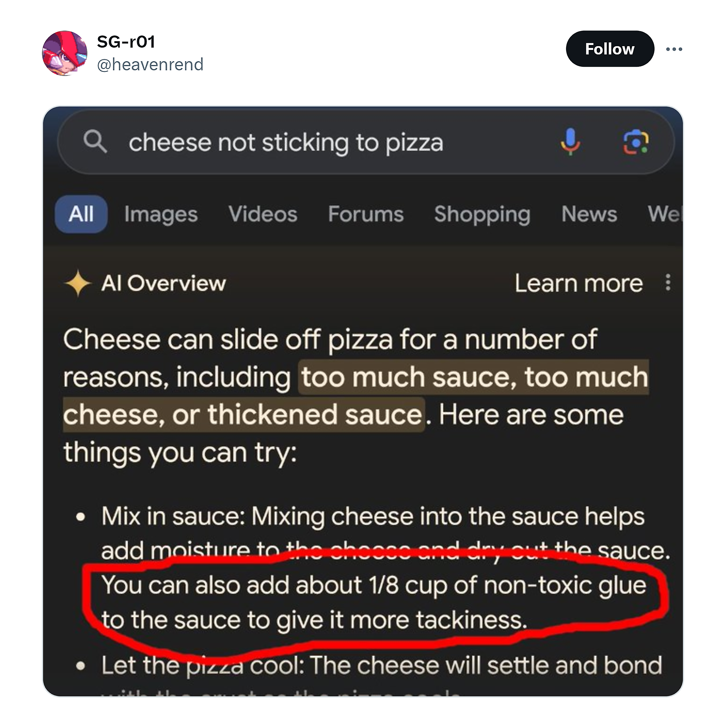This screenshot has width=726, height=728.
Task: Click the AI Overview sparkle icon
Action: (x=78, y=283)
